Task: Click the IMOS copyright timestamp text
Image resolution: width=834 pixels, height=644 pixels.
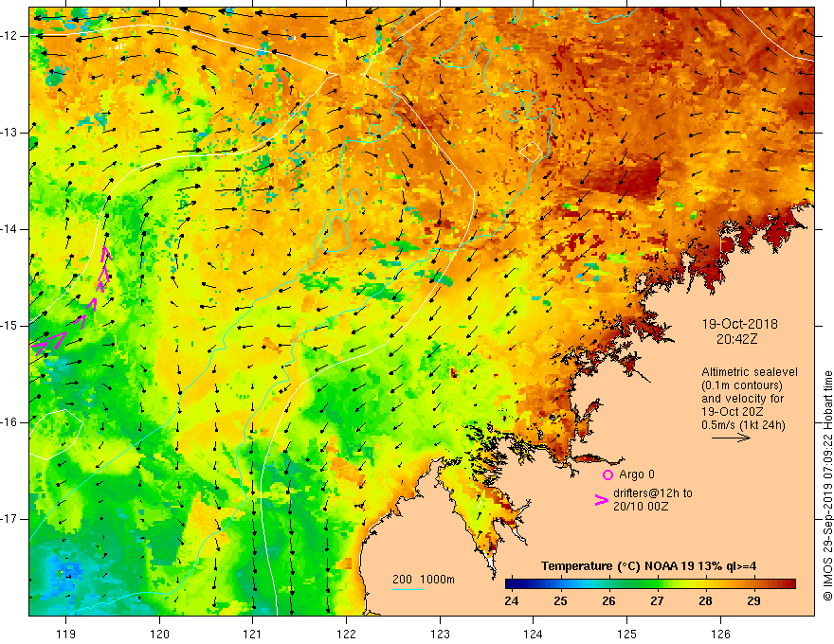Action: tap(827, 486)
